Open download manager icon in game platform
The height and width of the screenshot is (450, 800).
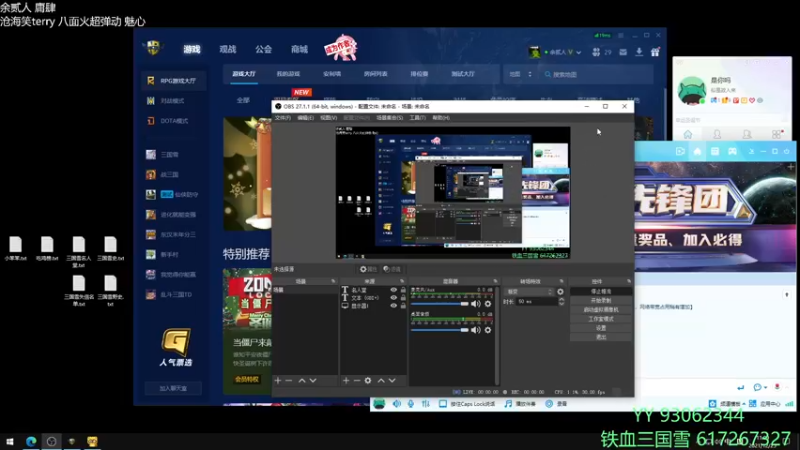coord(639,52)
